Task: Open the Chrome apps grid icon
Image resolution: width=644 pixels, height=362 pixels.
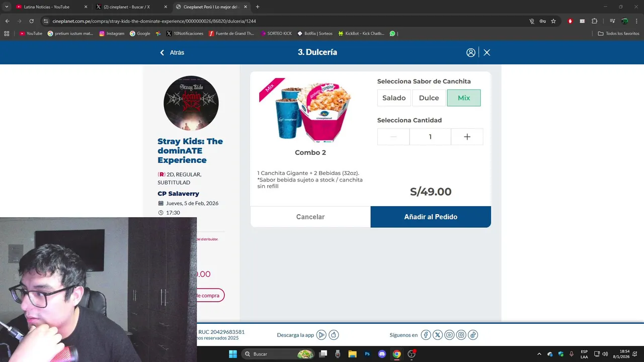Action: 7,34
